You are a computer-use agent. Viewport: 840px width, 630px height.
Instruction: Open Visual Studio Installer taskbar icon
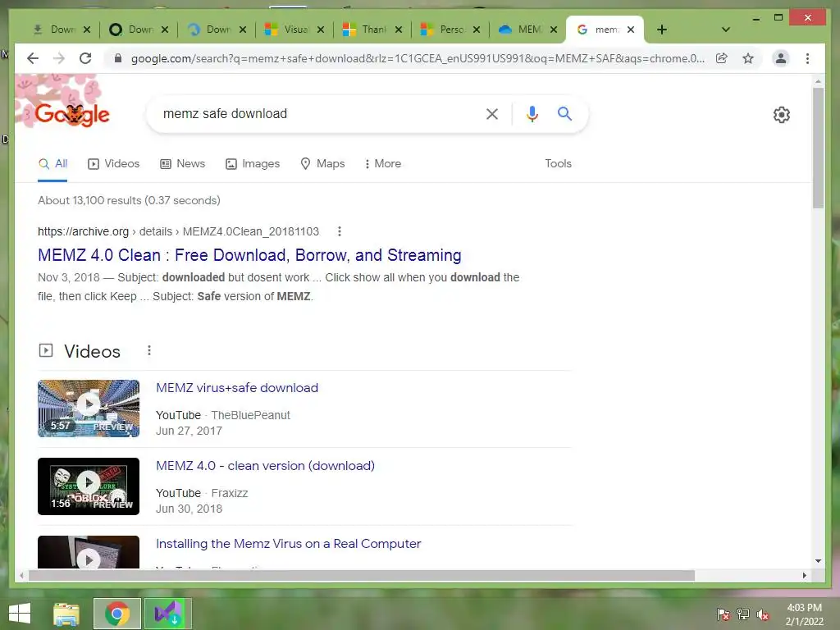click(168, 614)
